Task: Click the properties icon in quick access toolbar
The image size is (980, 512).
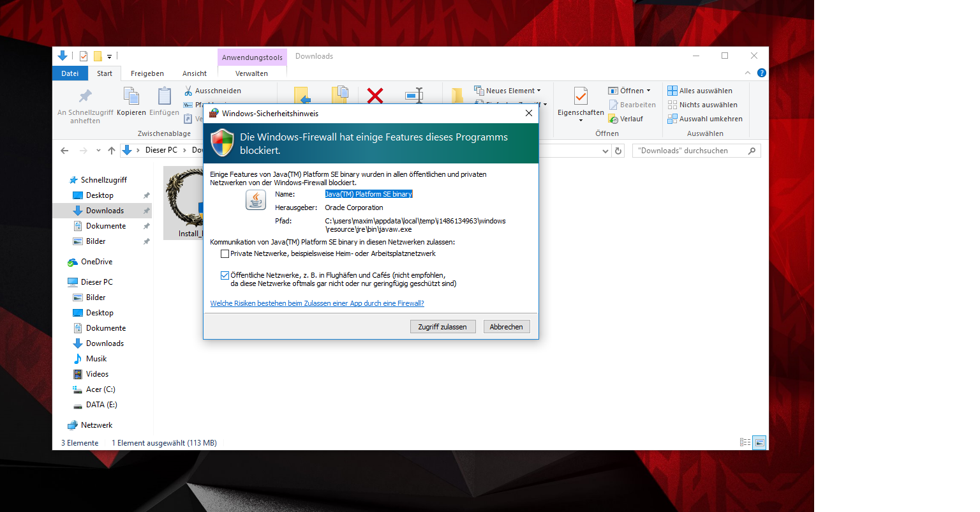Action: [x=83, y=56]
